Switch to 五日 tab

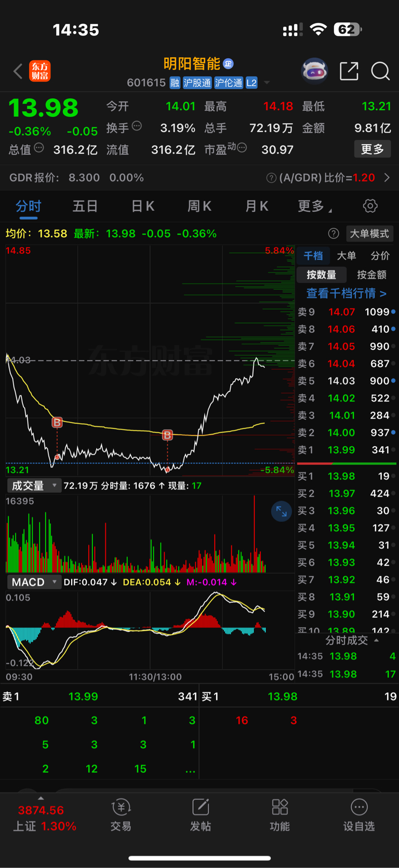[x=85, y=206]
